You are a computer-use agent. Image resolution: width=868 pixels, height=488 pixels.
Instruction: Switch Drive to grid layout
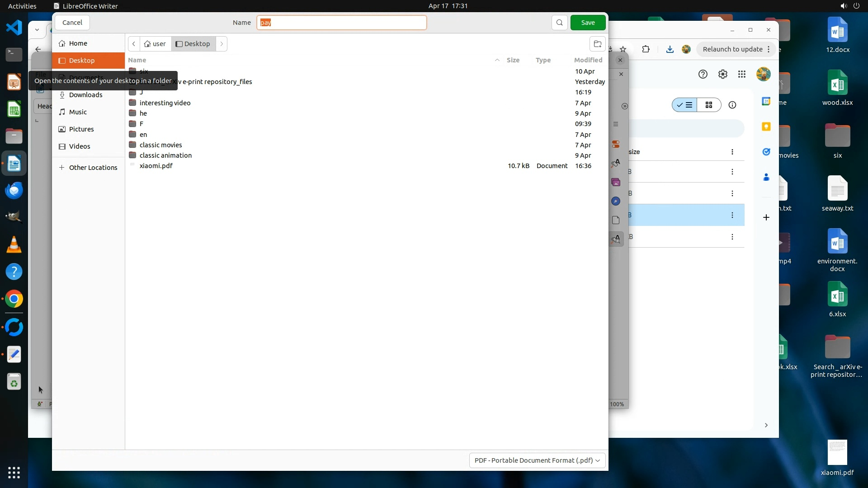[x=709, y=105]
